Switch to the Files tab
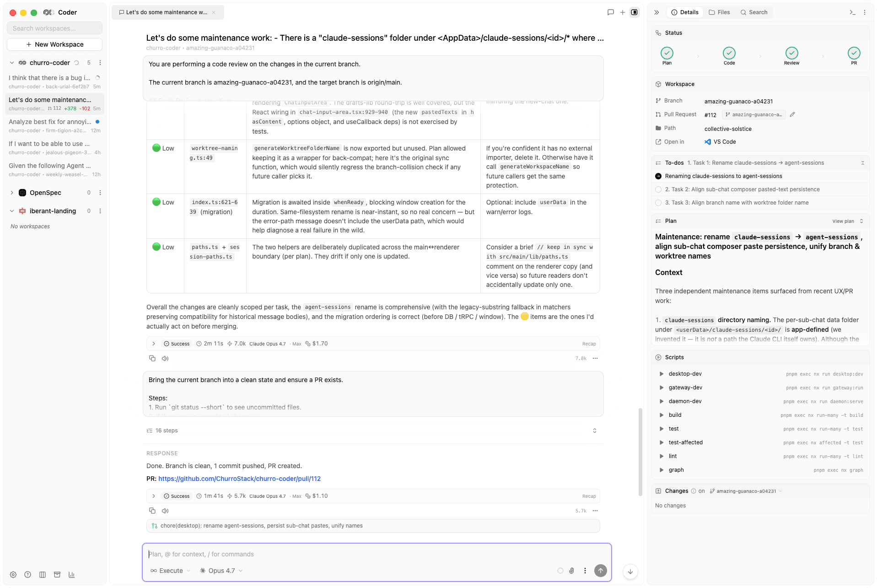Viewport: 877px width, 588px height. pyautogui.click(x=719, y=12)
